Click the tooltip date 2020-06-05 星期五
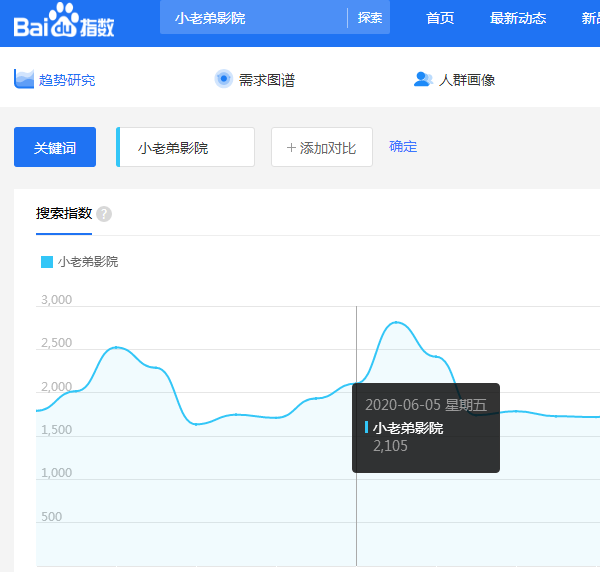The width and height of the screenshot is (600, 572). pos(426,405)
